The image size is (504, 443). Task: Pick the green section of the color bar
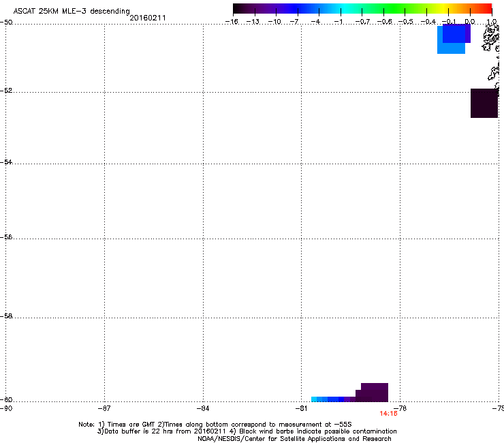tap(395, 8)
